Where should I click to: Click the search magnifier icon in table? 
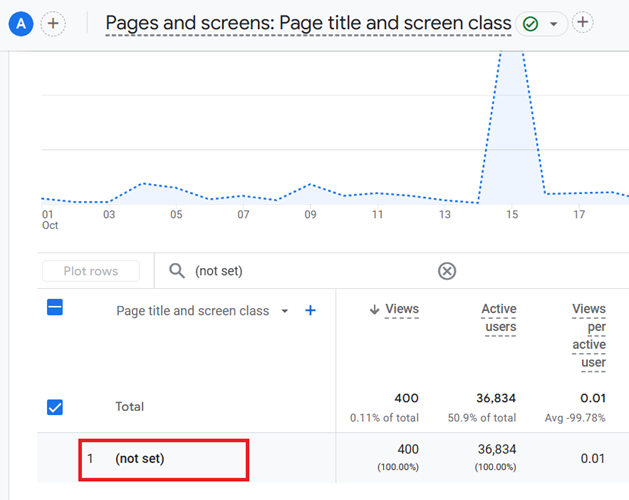[177, 271]
